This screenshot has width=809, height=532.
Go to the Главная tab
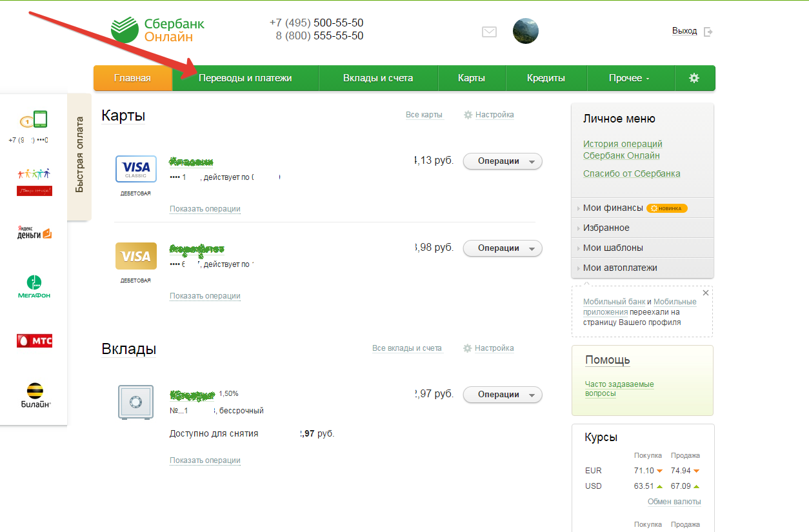point(133,78)
